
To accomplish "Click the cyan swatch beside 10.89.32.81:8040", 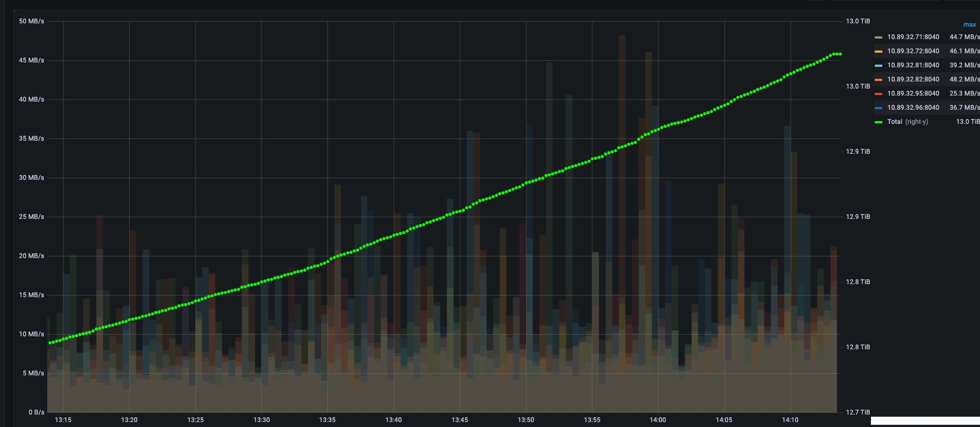I will (878, 66).
